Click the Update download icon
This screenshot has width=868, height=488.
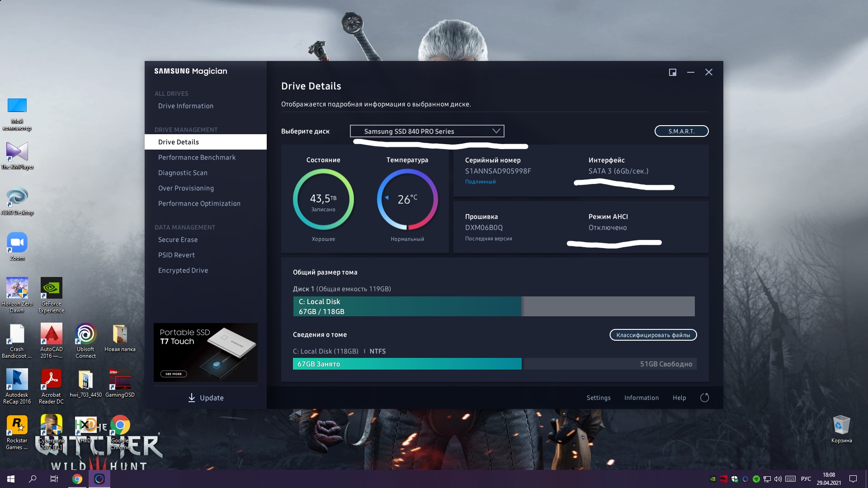(192, 398)
